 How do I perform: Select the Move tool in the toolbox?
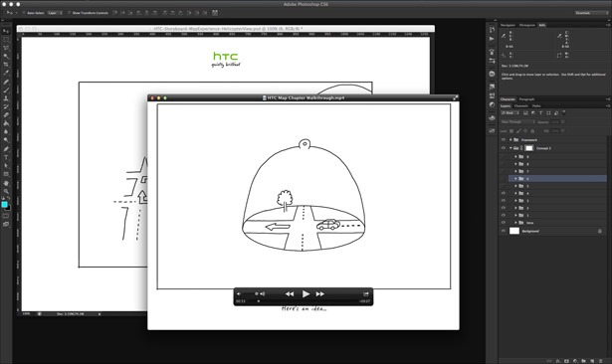pyautogui.click(x=6, y=31)
